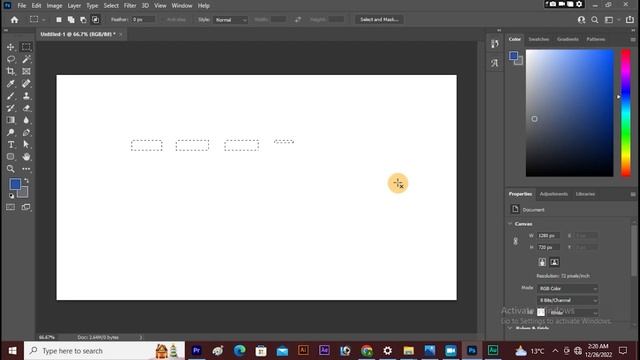The width and height of the screenshot is (640, 360).
Task: Open the Style dropdown set to Normal
Action: (x=231, y=20)
